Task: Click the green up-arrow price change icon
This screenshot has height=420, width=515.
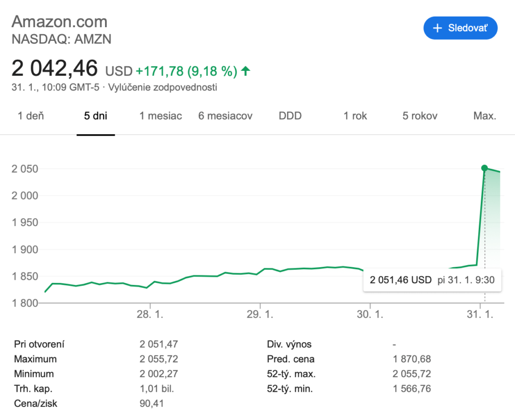Action: 245,71
